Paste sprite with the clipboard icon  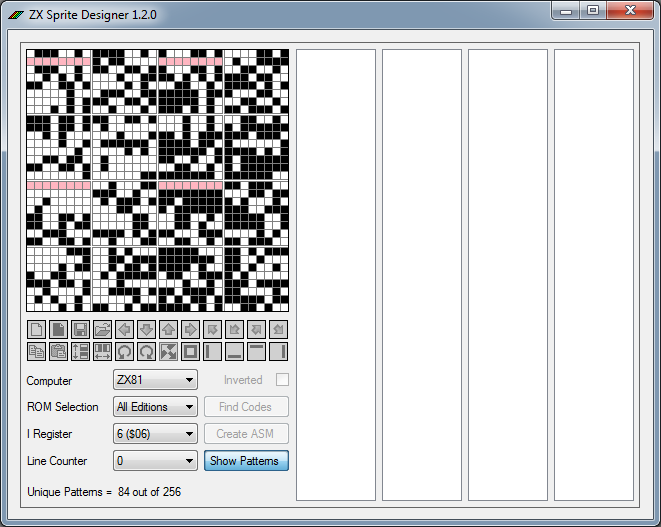(59, 351)
